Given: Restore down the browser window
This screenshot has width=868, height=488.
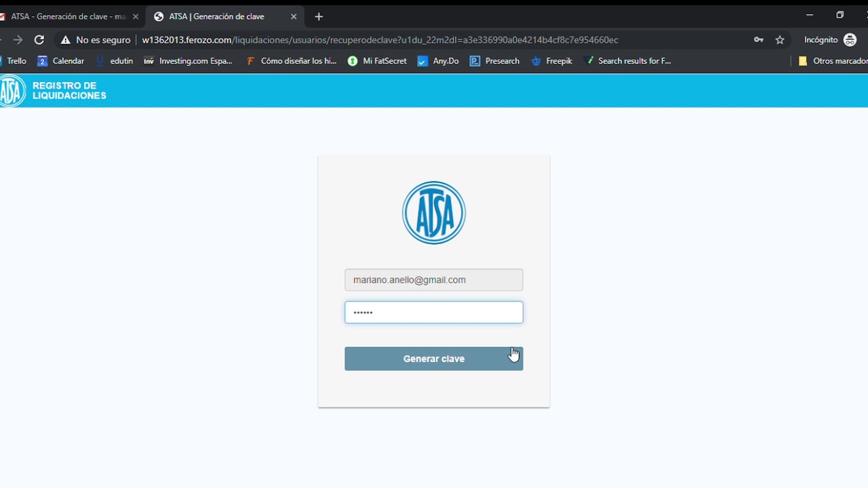Looking at the screenshot, I should point(840,15).
